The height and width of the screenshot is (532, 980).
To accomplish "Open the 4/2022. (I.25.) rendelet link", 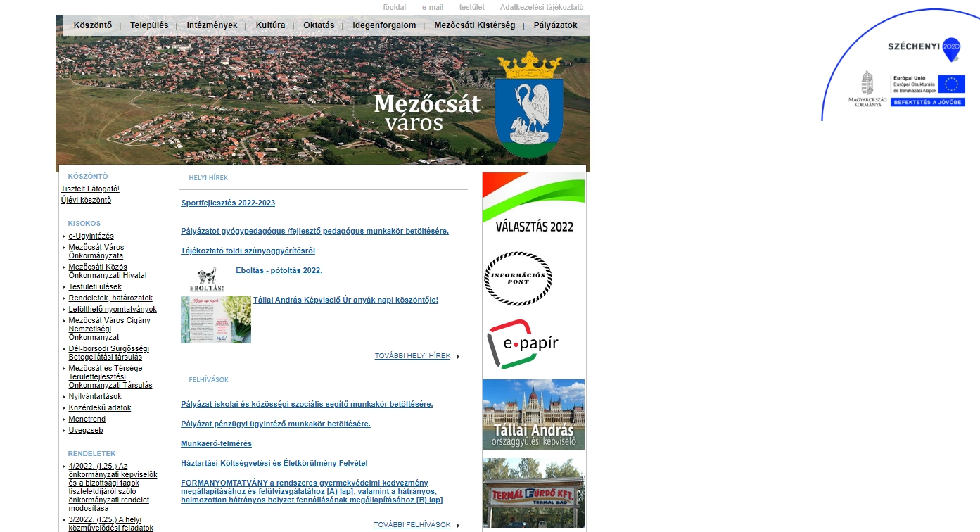I will click(113, 487).
